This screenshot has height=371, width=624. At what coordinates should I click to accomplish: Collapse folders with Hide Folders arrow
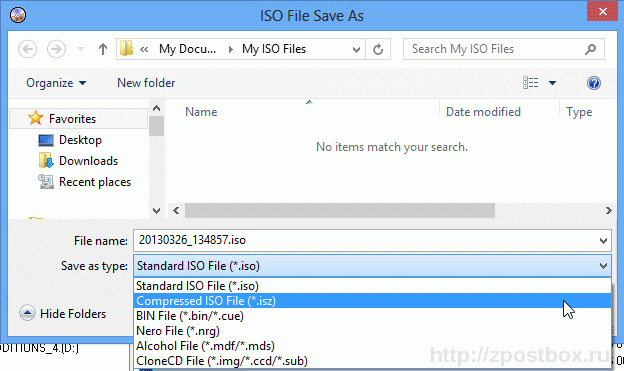pos(27,314)
